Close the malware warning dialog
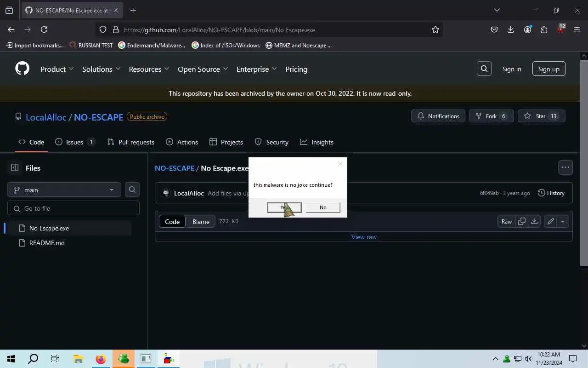The width and height of the screenshot is (588, 368). (340, 164)
